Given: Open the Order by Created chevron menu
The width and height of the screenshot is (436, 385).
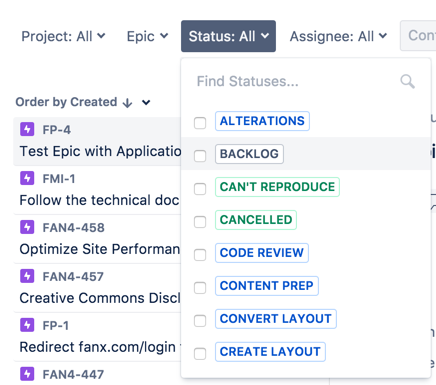Looking at the screenshot, I should 146,102.
